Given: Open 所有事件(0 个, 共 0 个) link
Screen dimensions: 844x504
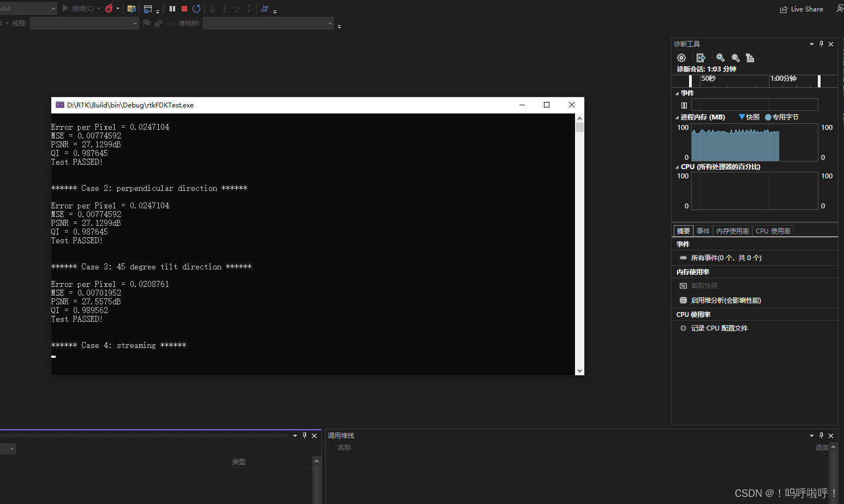Looking at the screenshot, I should 726,258.
